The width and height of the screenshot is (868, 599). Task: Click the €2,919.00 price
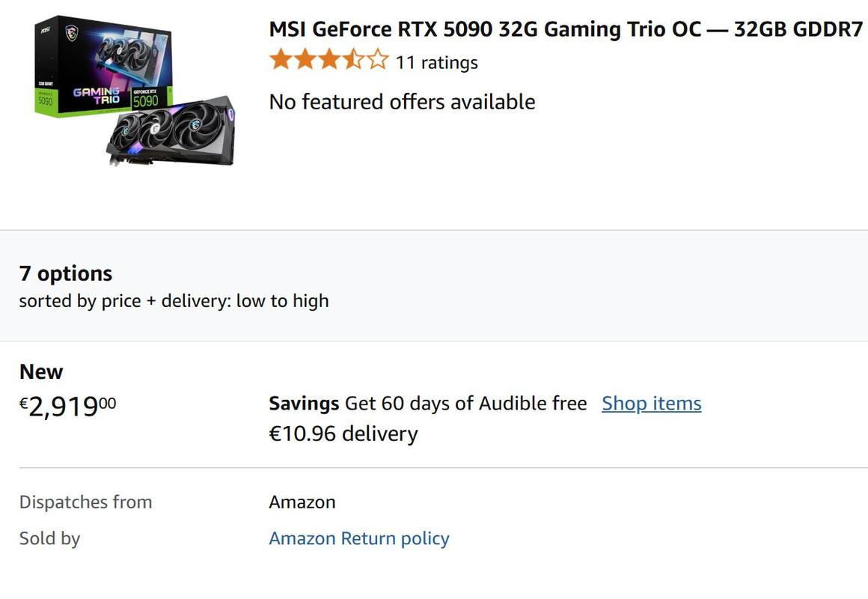[67, 406]
